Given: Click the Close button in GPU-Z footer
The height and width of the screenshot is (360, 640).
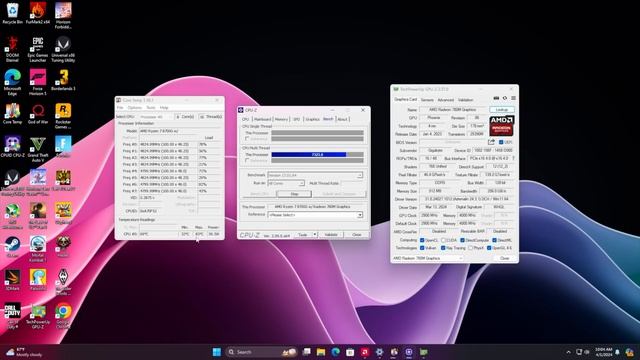Looking at the screenshot, I should click(504, 258).
